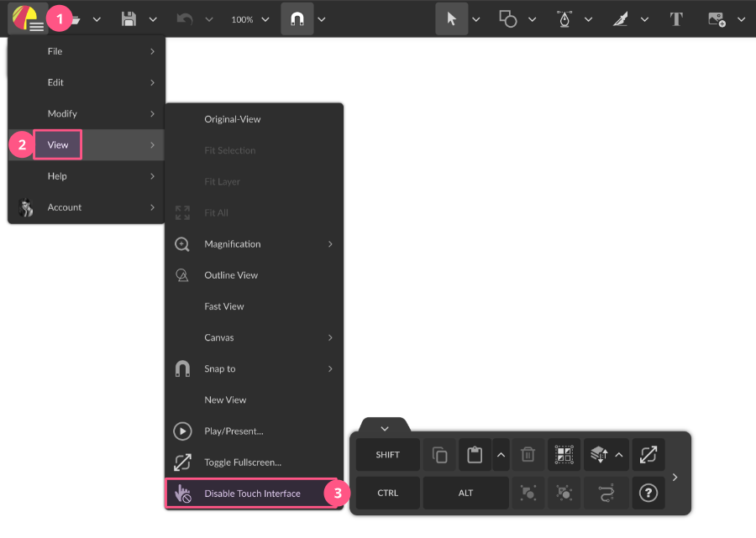The height and width of the screenshot is (538, 756).
Task: Select the Pen tool
Action: pyautogui.click(x=564, y=18)
